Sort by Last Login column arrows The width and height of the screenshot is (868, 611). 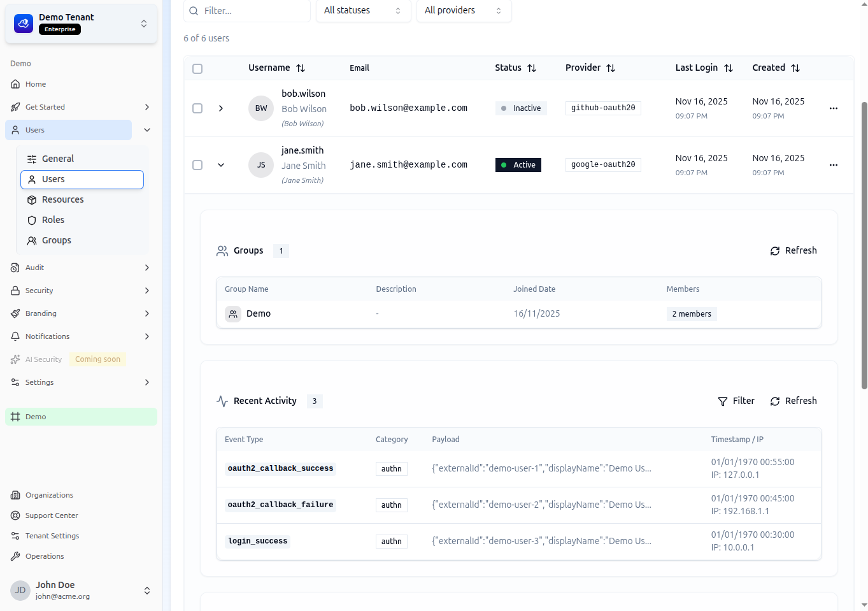pyautogui.click(x=729, y=68)
